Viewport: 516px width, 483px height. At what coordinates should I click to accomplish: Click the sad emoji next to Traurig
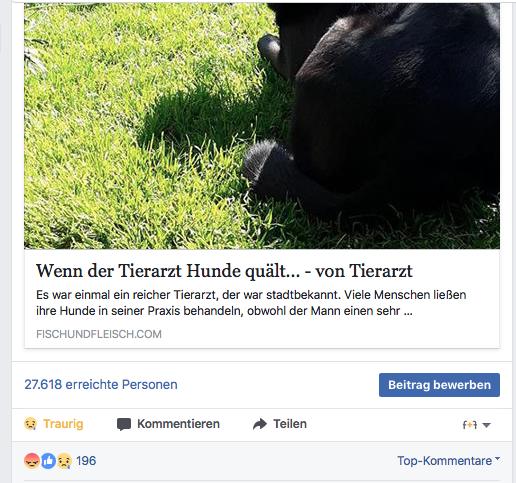point(31,424)
